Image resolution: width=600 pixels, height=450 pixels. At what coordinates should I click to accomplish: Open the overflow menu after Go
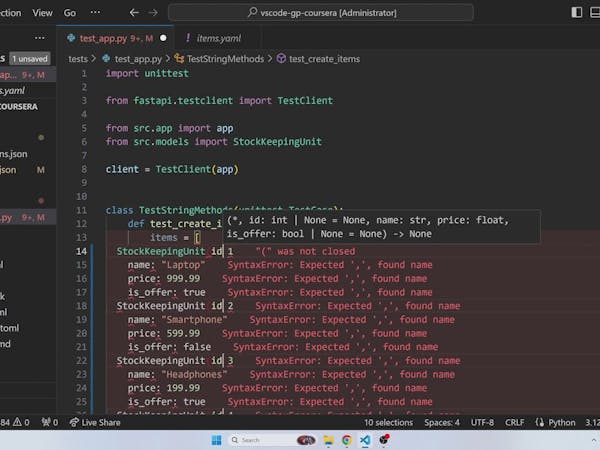point(95,13)
